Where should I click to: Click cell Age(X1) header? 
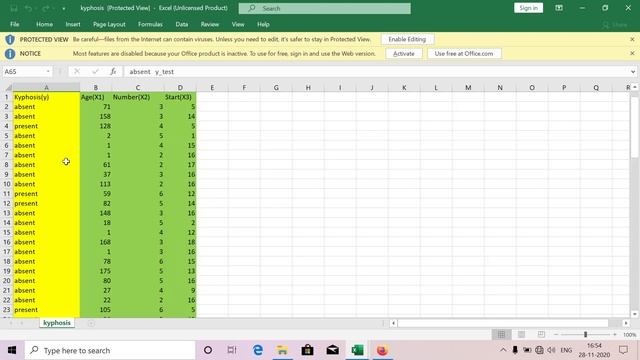pyautogui.click(x=96, y=97)
